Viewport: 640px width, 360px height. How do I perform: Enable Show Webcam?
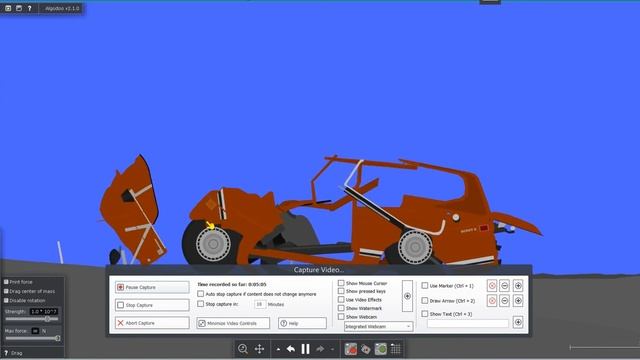(x=341, y=317)
